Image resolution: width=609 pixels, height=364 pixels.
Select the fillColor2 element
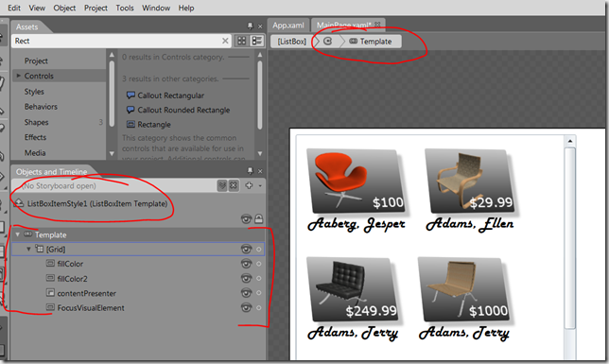click(x=72, y=279)
